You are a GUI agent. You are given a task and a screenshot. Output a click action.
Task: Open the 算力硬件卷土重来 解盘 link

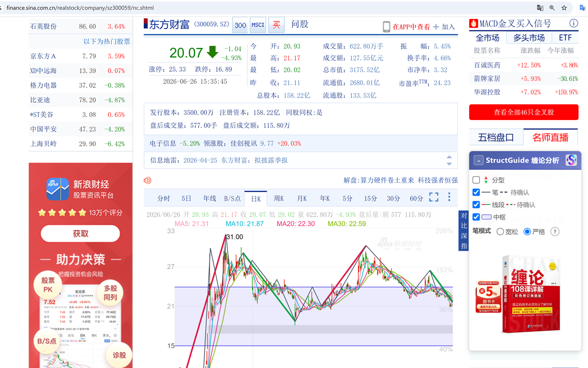387,180
